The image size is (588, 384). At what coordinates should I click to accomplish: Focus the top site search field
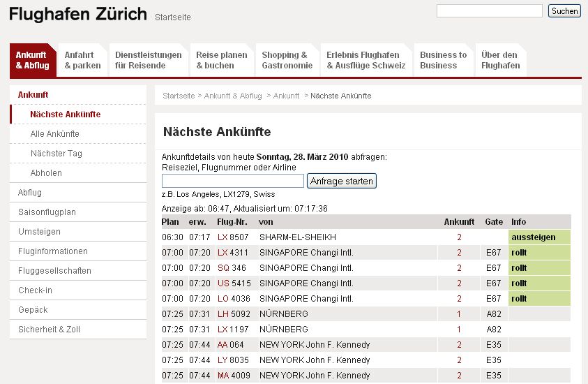489,11
